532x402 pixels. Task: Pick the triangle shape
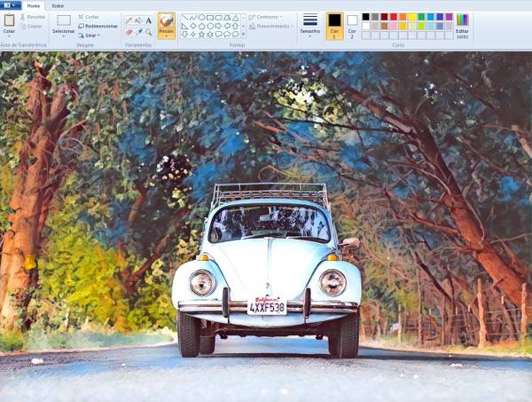(236, 18)
